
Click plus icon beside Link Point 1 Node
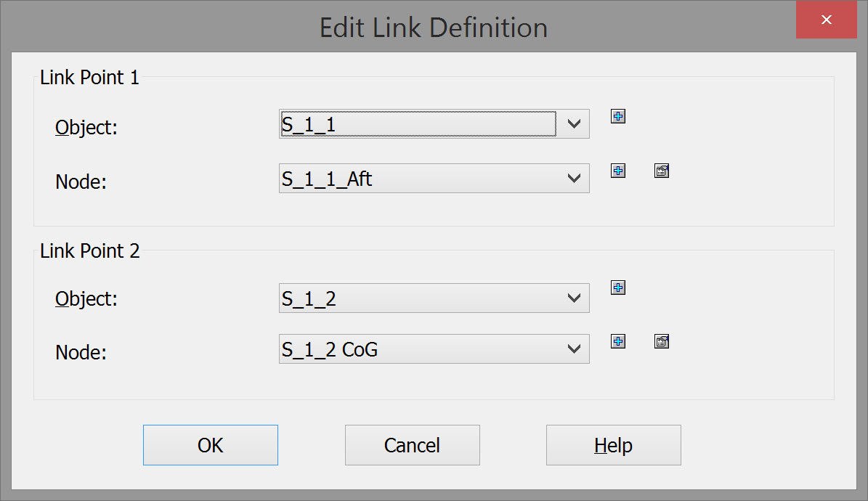coord(618,171)
